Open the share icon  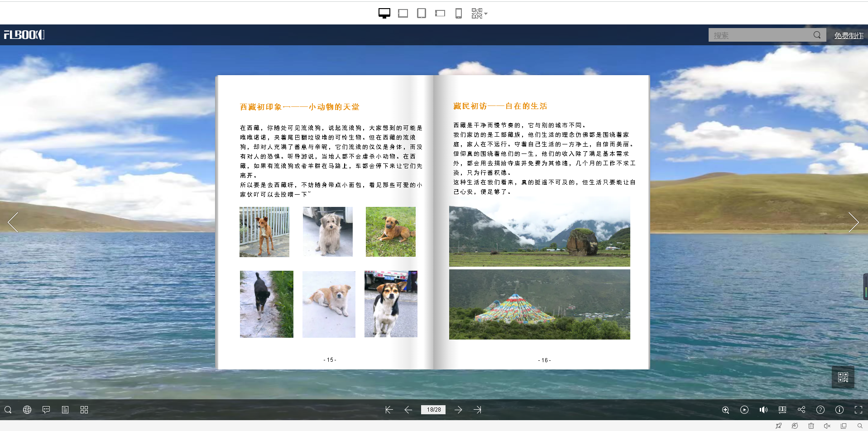(801, 410)
